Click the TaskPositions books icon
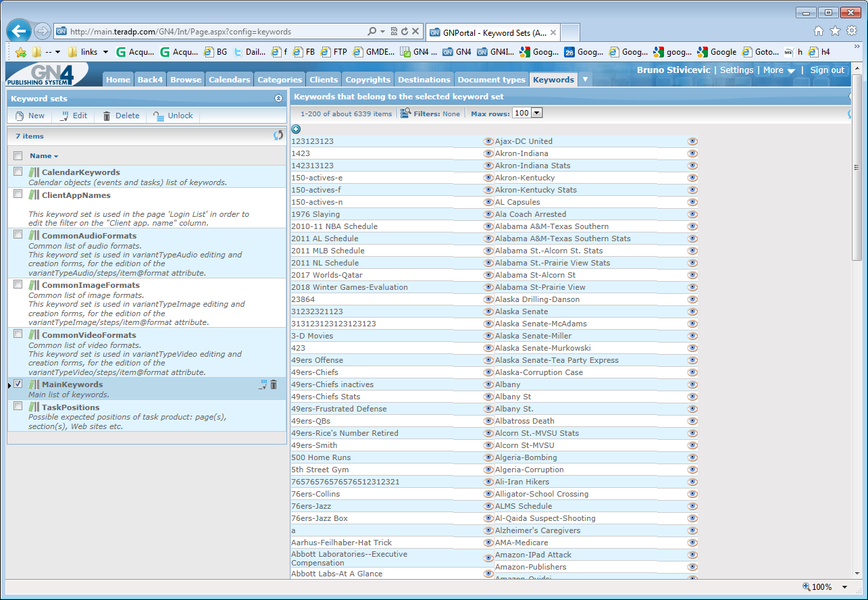 click(x=34, y=407)
